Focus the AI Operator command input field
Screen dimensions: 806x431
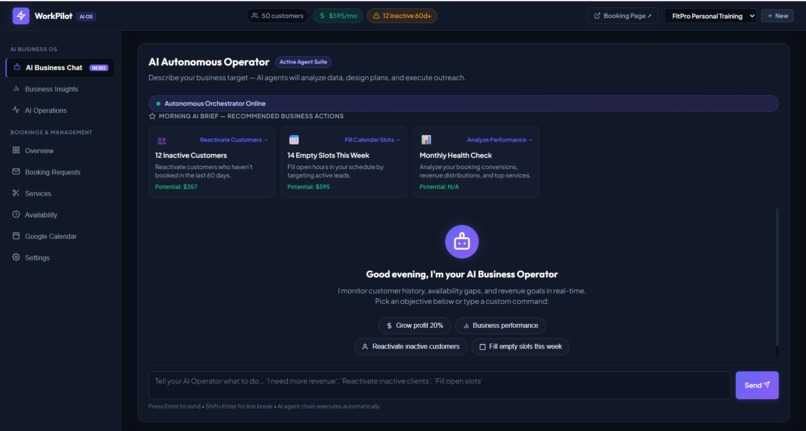pos(439,385)
